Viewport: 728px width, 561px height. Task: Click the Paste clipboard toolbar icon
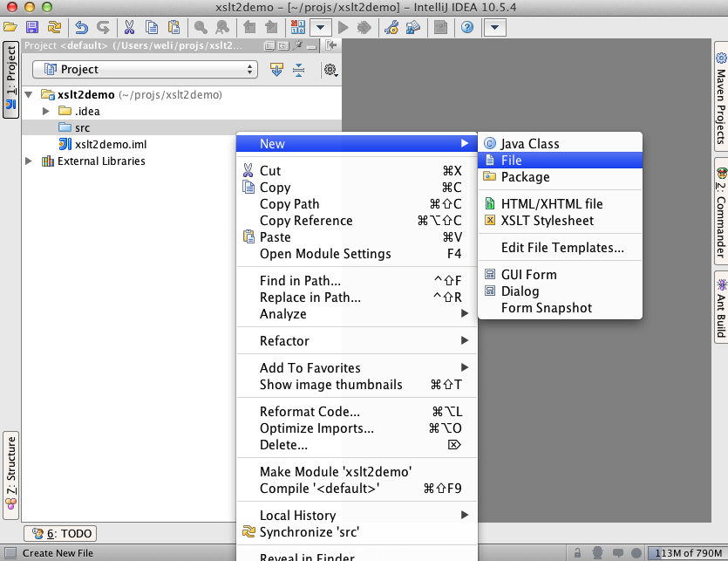tap(174, 27)
